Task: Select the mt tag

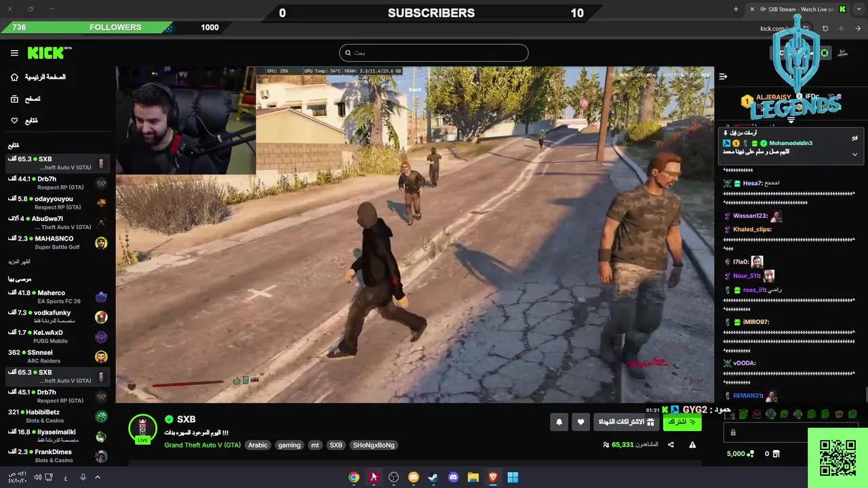Action: click(315, 445)
